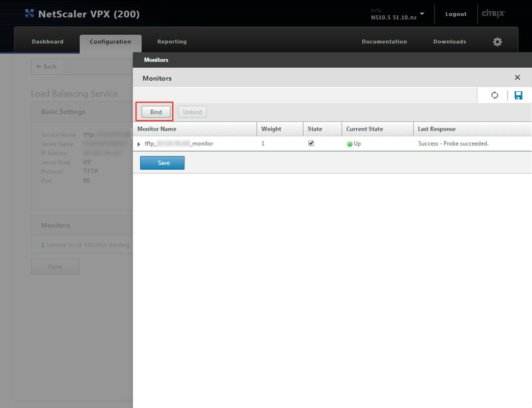532x408 pixels.
Task: Open the Downloads link
Action: [449, 42]
